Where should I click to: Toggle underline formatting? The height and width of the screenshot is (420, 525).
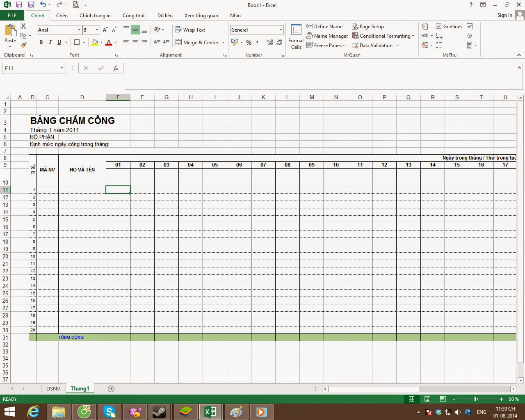[x=59, y=42]
